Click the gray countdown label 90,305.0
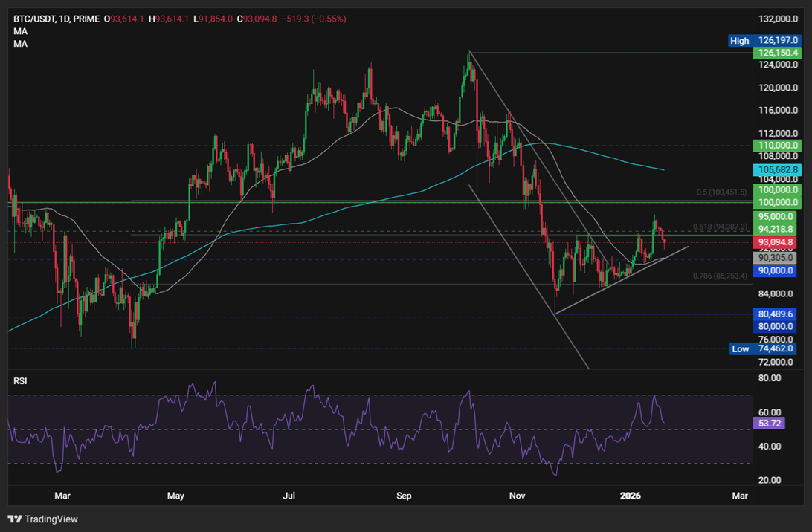Screen dimensions: 812x532 point(775,257)
